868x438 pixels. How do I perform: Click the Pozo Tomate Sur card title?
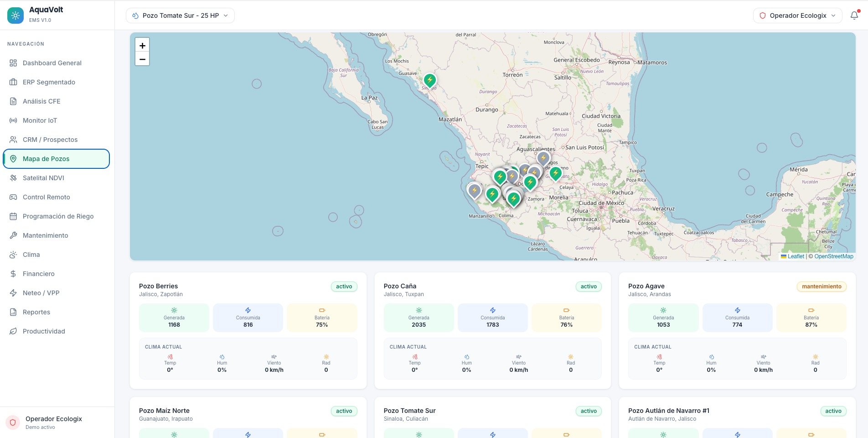tap(410, 411)
